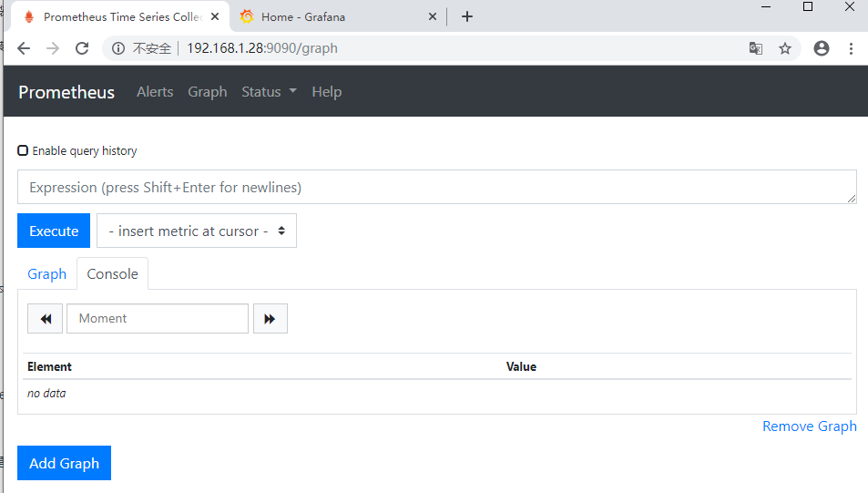This screenshot has height=493, width=868.
Task: Click the Moment time input
Action: [158, 319]
